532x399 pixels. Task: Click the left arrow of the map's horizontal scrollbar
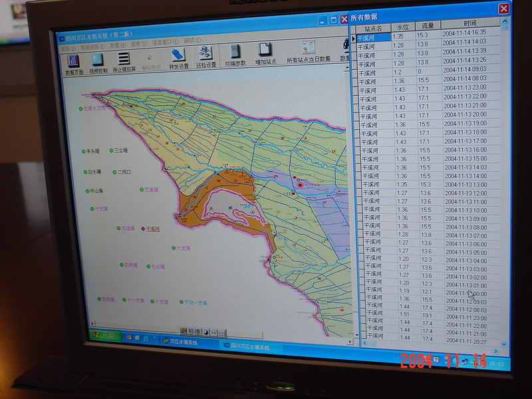92,324
